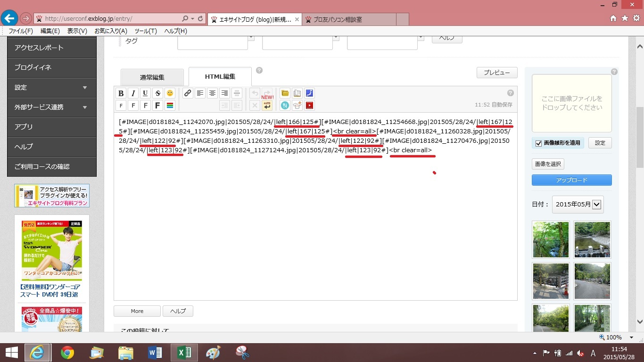Apply strikethrough formatting

[158, 93]
